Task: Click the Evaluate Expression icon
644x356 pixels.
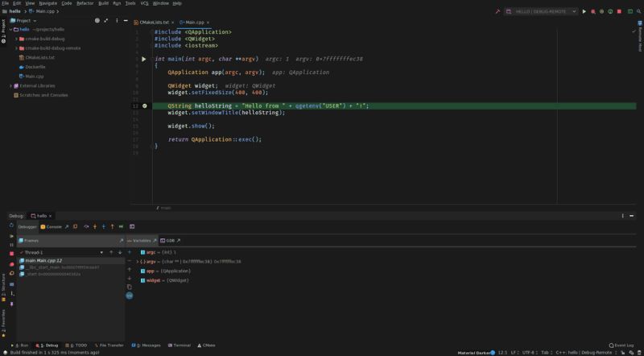Action: click(x=132, y=227)
